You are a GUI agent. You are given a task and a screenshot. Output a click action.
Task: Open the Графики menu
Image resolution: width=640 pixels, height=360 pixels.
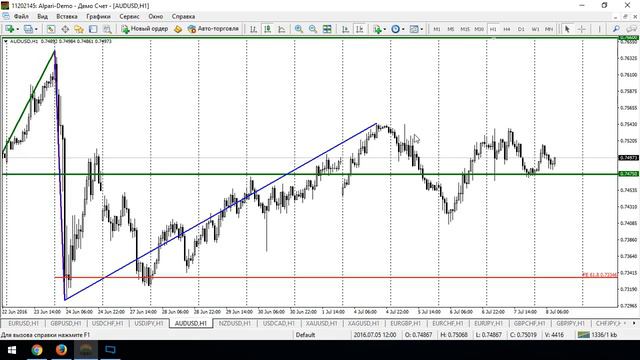(98, 16)
